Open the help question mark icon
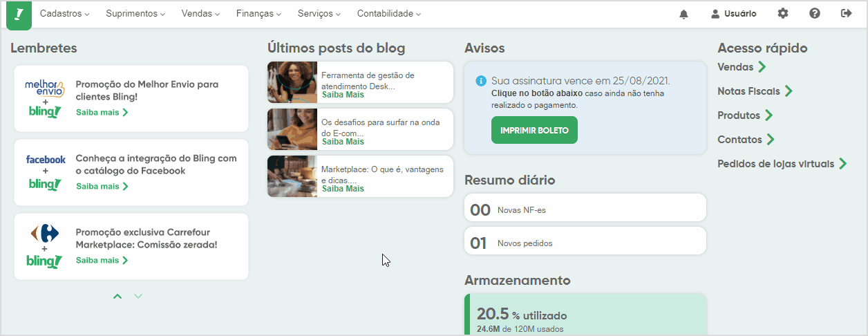The image size is (868, 336). 815,13
